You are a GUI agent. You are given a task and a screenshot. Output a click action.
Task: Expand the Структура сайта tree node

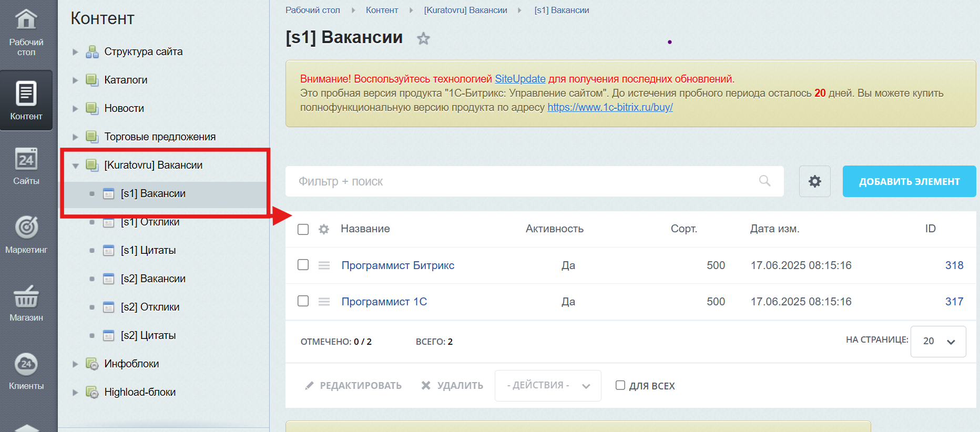click(75, 52)
